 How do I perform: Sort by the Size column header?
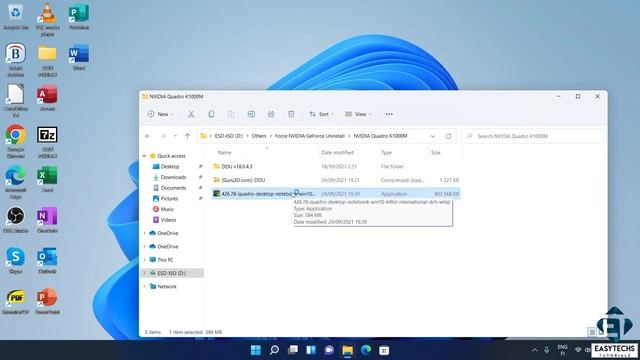pos(436,153)
